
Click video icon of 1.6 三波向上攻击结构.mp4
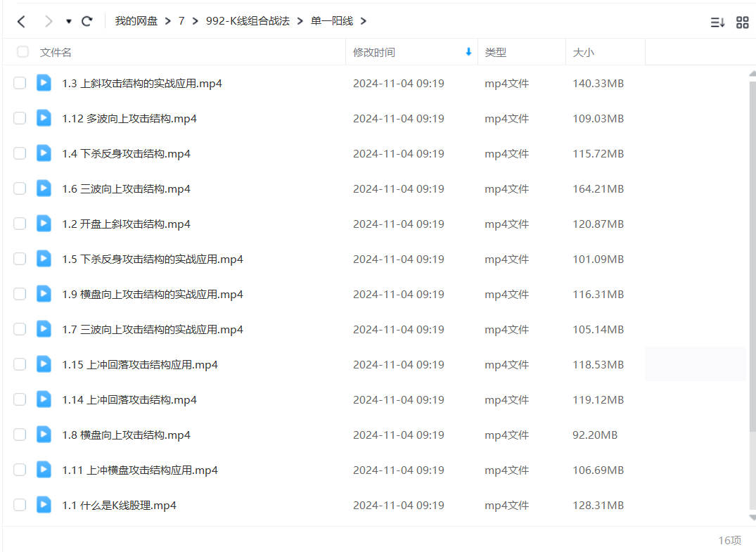click(x=44, y=188)
